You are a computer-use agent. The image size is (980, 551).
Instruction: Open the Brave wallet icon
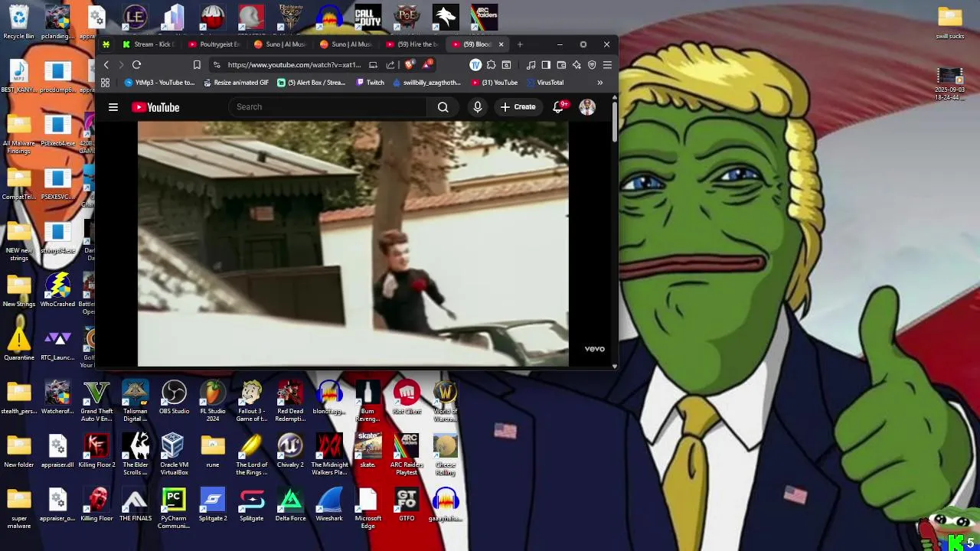coord(561,65)
